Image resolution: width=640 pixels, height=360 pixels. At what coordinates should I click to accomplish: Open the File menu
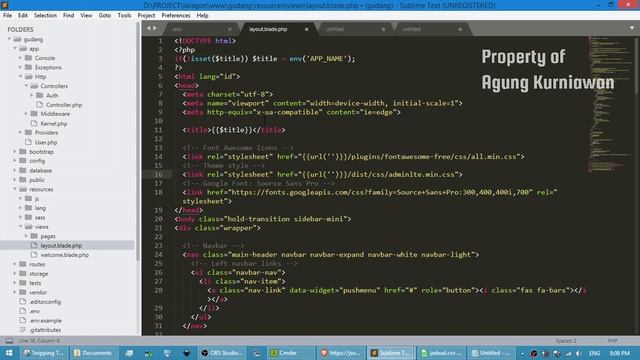(7, 15)
